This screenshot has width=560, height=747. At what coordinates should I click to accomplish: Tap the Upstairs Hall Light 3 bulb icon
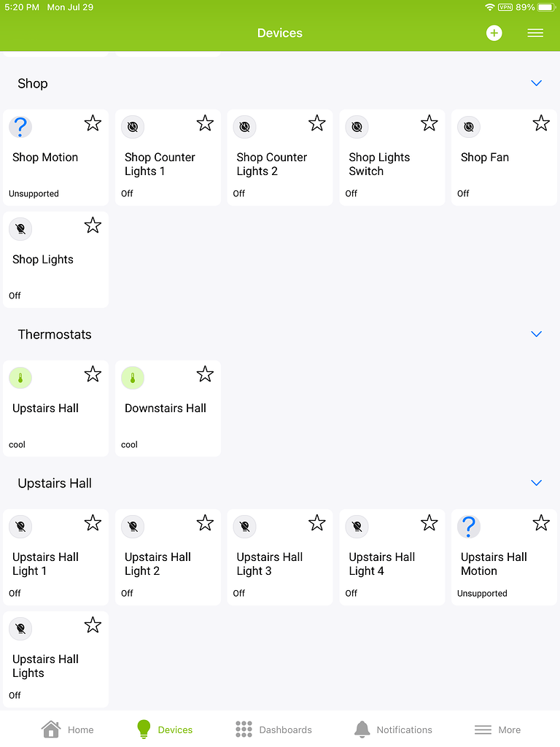[x=245, y=527]
